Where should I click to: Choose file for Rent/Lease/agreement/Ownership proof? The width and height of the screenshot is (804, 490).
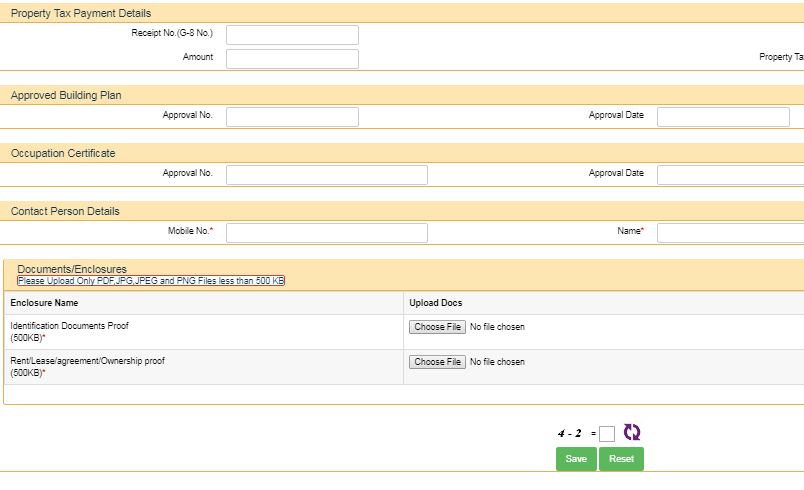point(437,362)
